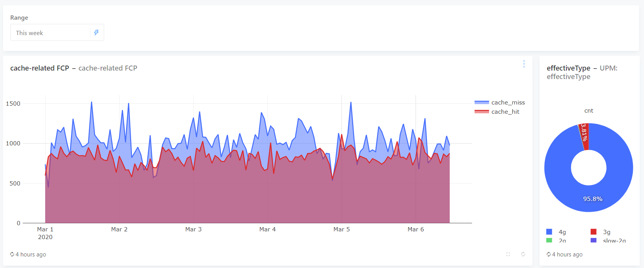Screen dimensions: 644x268
Task: Click the "cnt" label above the donut
Action: [x=588, y=111]
